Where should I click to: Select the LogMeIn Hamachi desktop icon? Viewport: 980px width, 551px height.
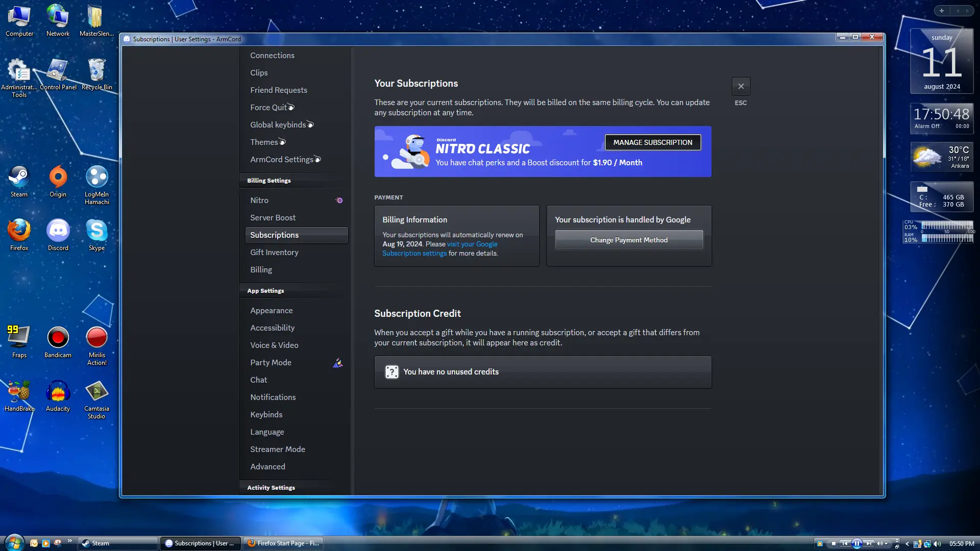96,185
